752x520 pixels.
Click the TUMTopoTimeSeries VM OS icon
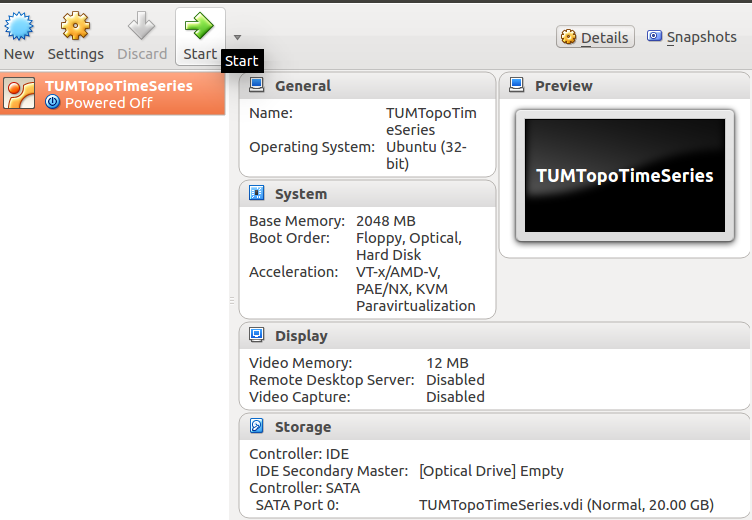pos(19,94)
